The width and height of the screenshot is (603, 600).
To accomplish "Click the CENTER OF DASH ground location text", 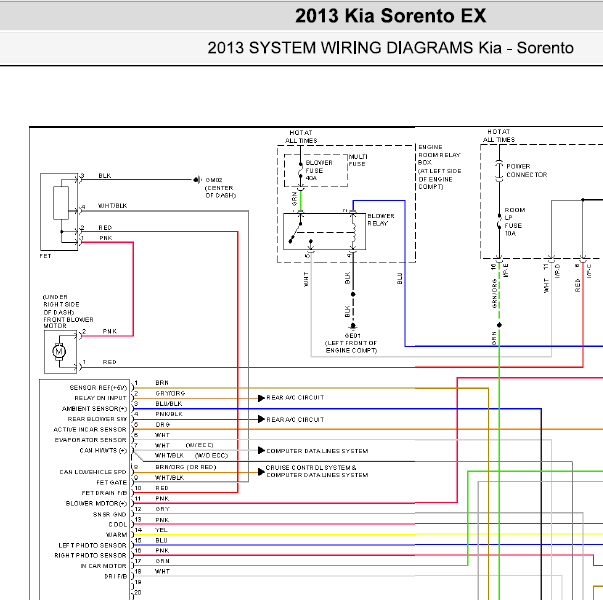I will (220, 192).
